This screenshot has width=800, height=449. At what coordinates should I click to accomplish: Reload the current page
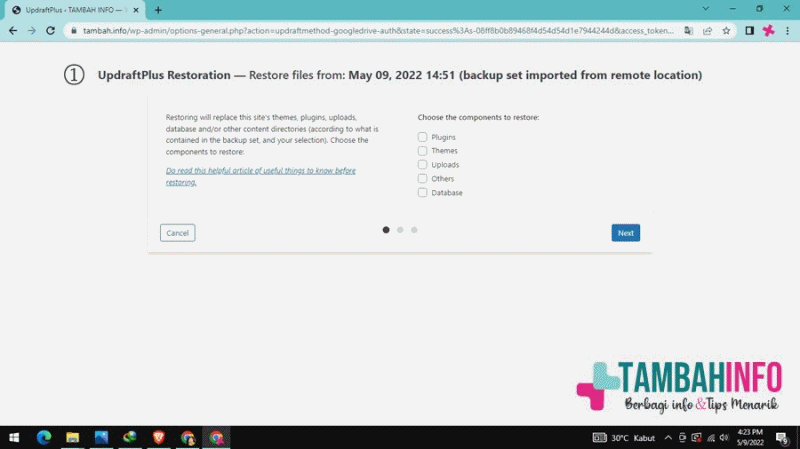(51, 31)
